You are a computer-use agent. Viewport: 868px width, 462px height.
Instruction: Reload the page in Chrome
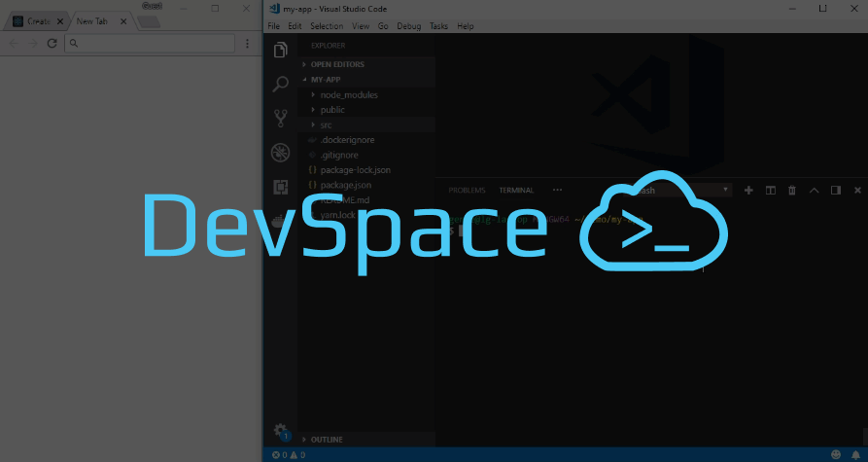click(x=52, y=44)
